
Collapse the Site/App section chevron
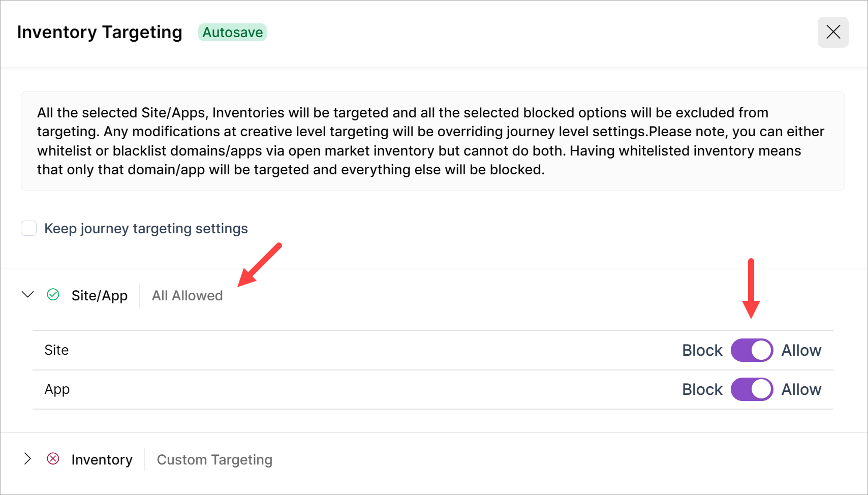[28, 295]
